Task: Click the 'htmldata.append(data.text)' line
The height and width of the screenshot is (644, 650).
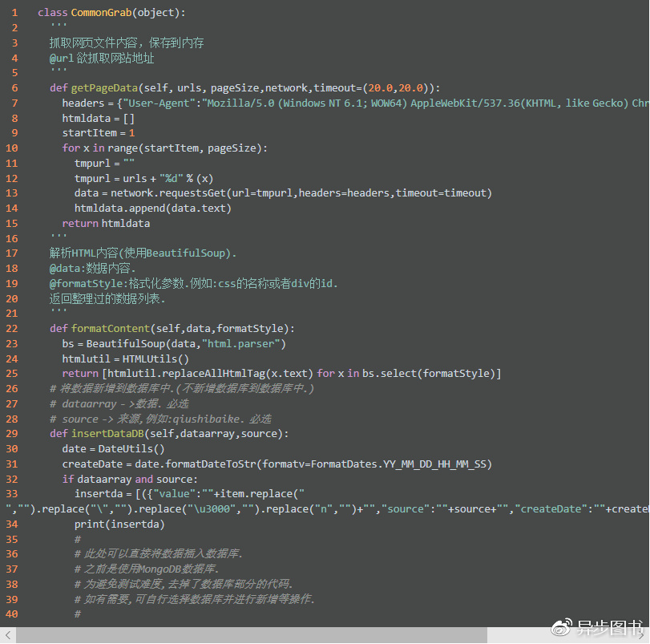Action: 153,209
